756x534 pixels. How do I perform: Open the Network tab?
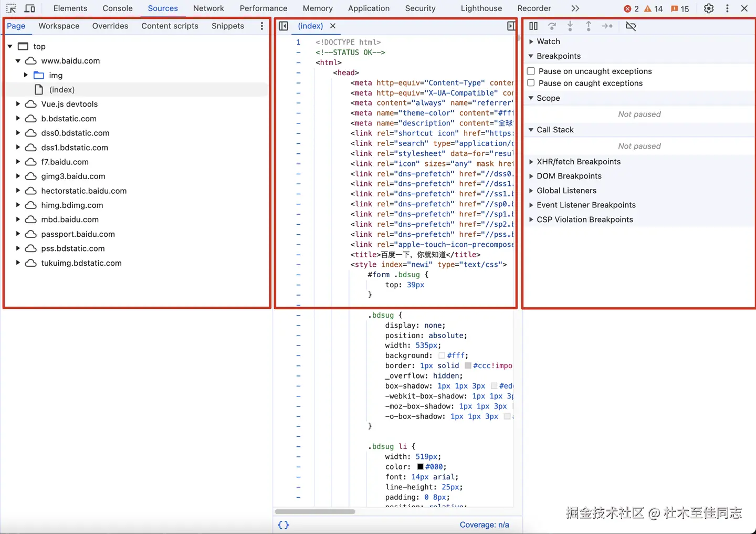click(x=208, y=8)
